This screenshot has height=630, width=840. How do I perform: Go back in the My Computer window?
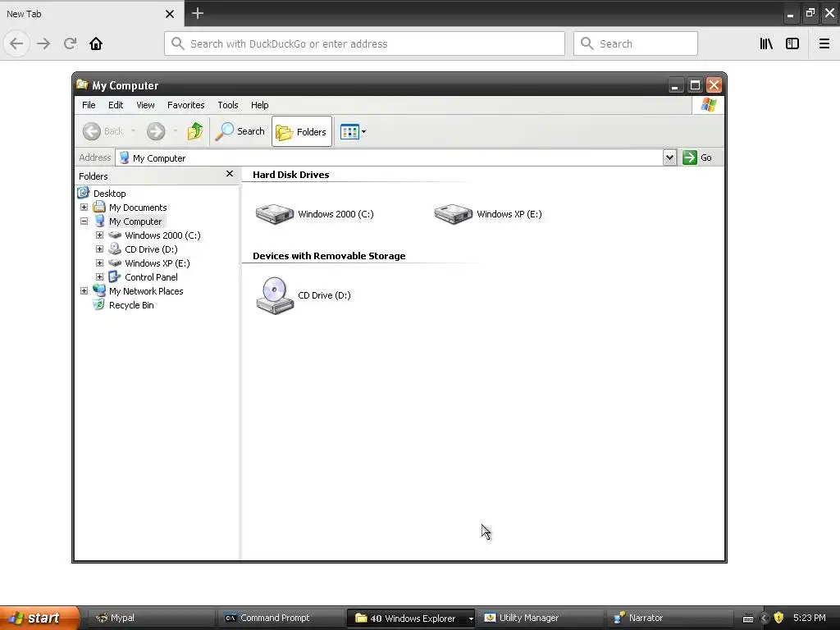[x=103, y=131]
